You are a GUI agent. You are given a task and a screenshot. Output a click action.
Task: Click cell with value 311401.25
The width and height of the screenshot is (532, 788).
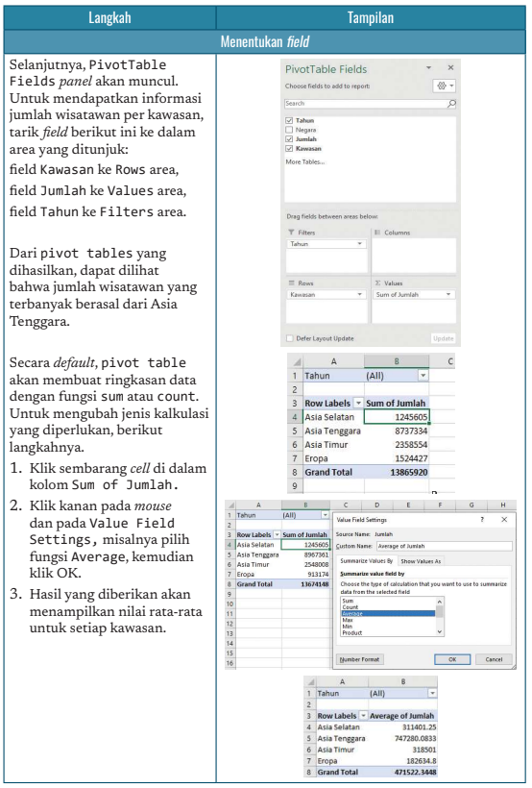point(403,727)
